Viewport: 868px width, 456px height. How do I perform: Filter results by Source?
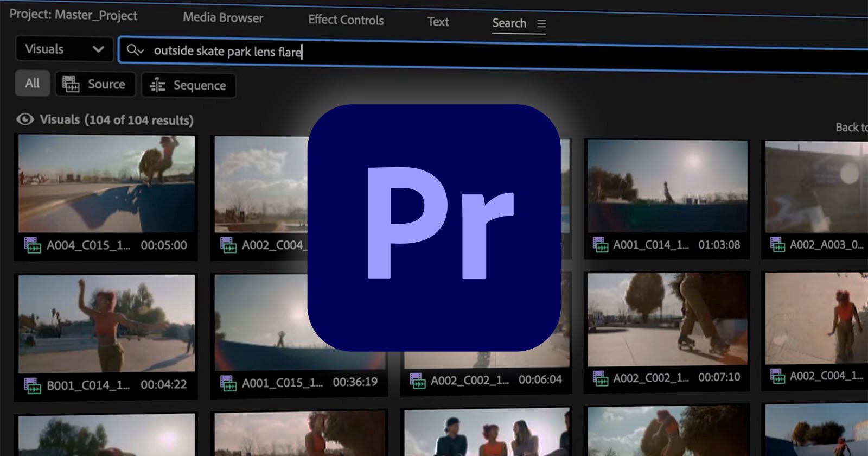(95, 84)
